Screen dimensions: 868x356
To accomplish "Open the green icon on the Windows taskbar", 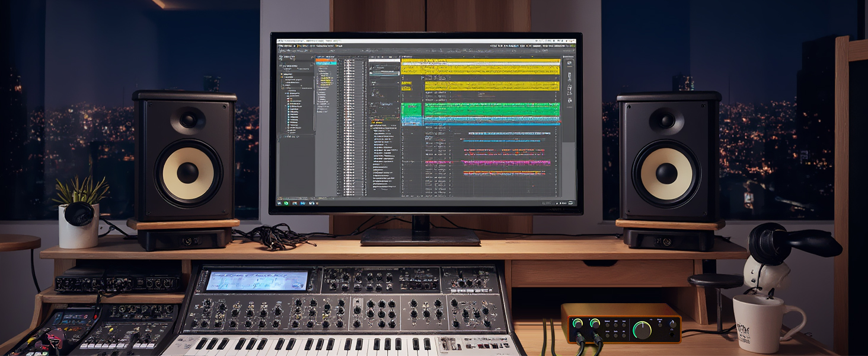I will point(286,203).
